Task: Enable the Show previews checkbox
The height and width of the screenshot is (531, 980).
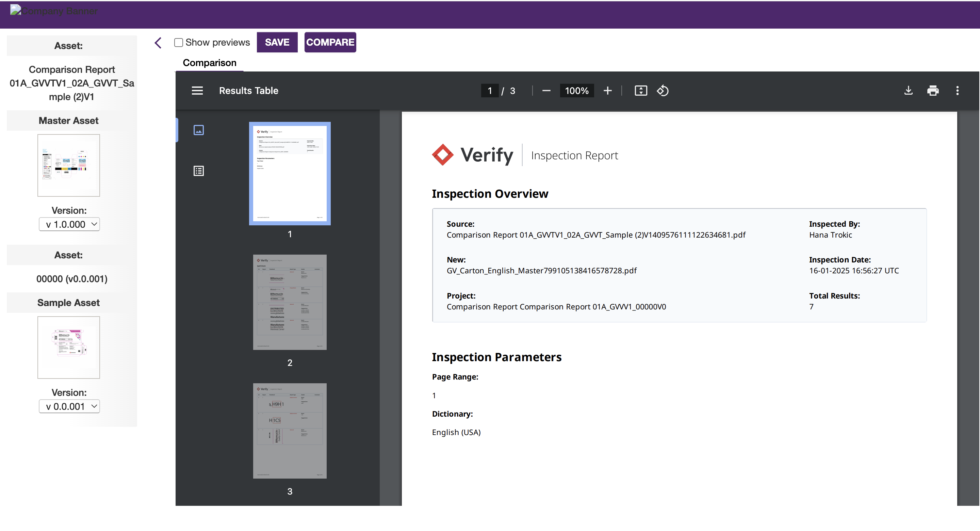Action: (178, 42)
